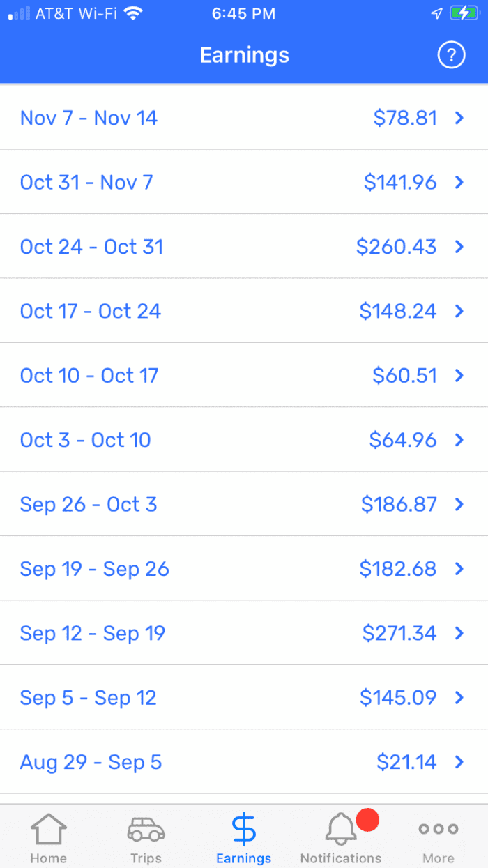This screenshot has width=488, height=868.
Task: Tap the More ellipsis icon
Action: tap(438, 830)
